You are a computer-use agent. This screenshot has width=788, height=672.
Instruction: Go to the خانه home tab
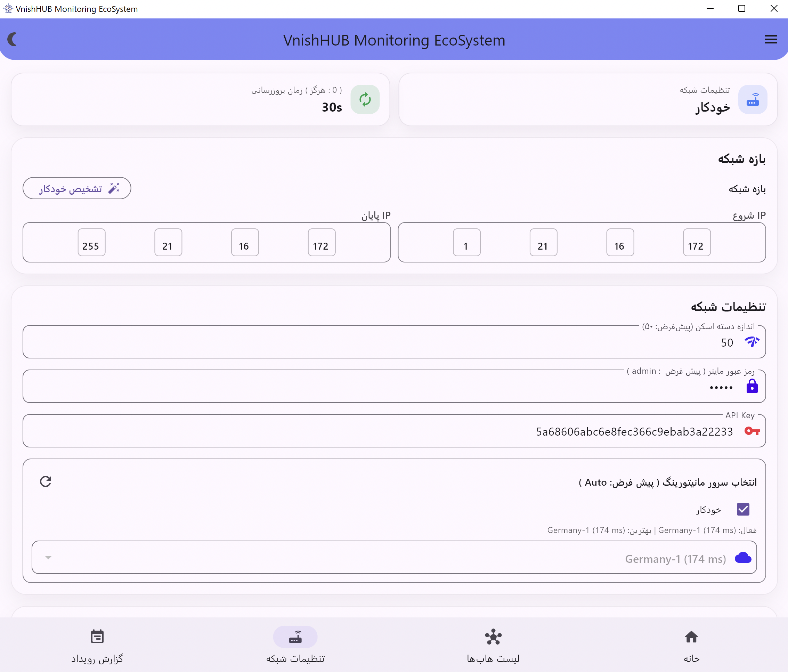691,645
